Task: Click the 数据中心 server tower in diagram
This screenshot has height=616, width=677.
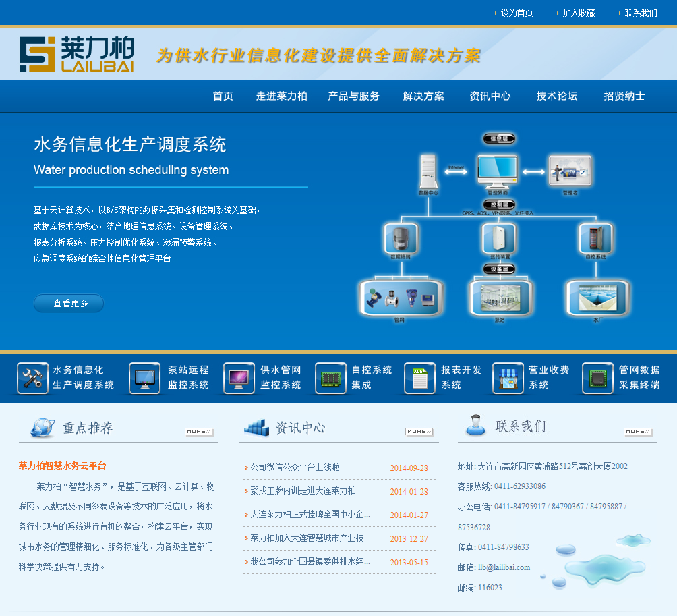Action: click(x=428, y=171)
